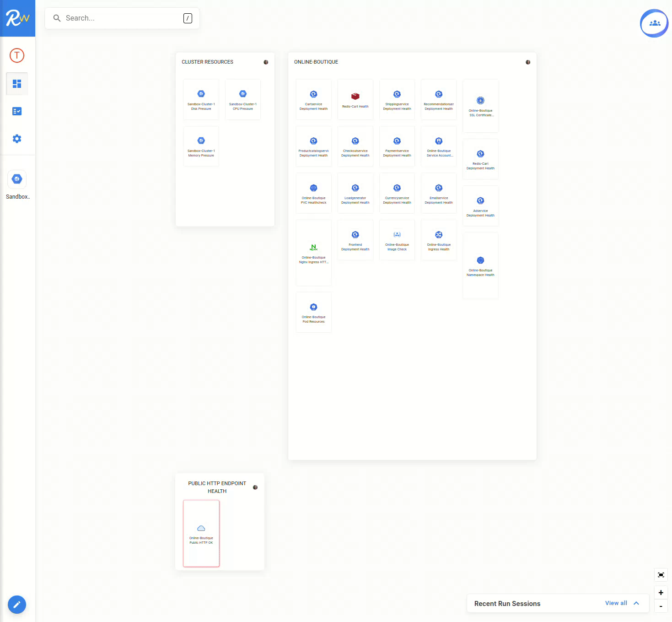Zoom in using the plus control

coord(661,592)
